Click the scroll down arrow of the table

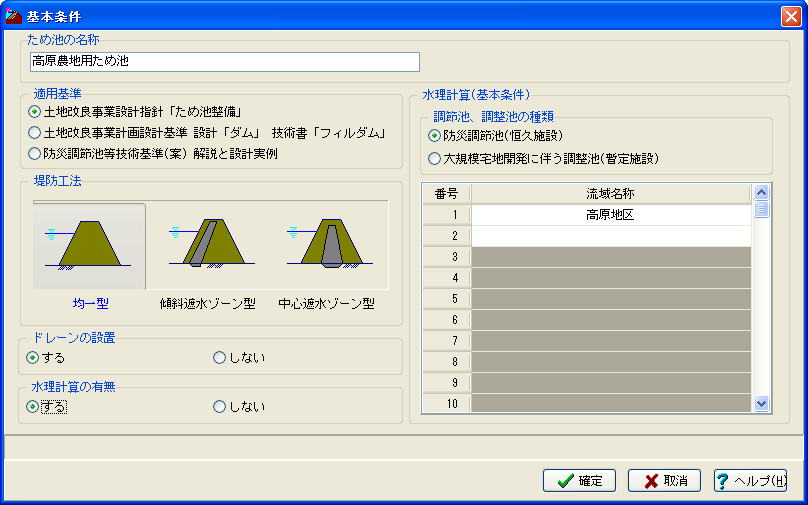(761, 403)
